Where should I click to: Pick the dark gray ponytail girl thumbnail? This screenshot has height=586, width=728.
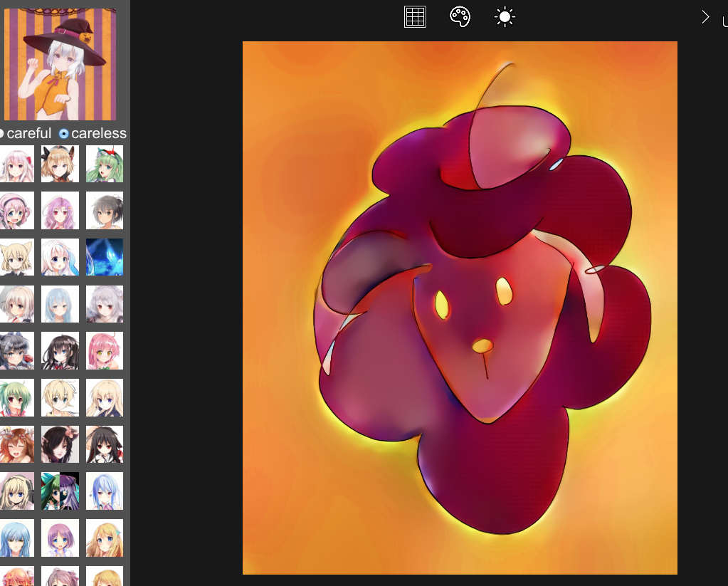click(105, 211)
